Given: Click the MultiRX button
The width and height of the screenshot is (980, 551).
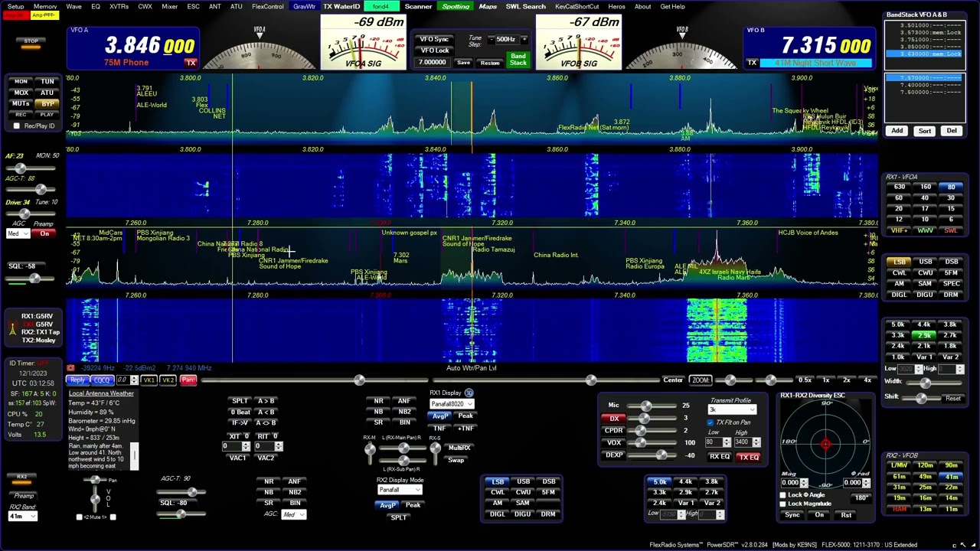Looking at the screenshot, I should (459, 448).
